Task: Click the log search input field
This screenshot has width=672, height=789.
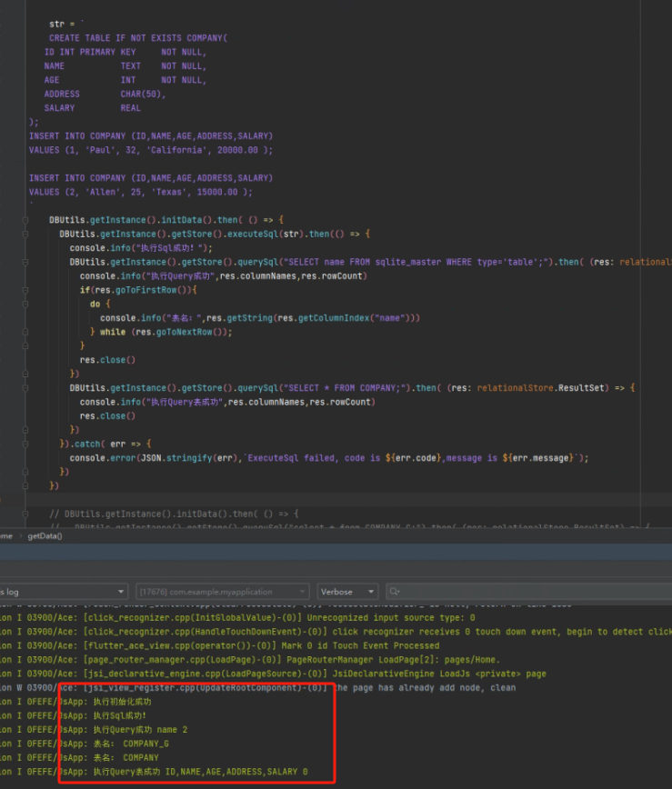Action: coord(528,592)
